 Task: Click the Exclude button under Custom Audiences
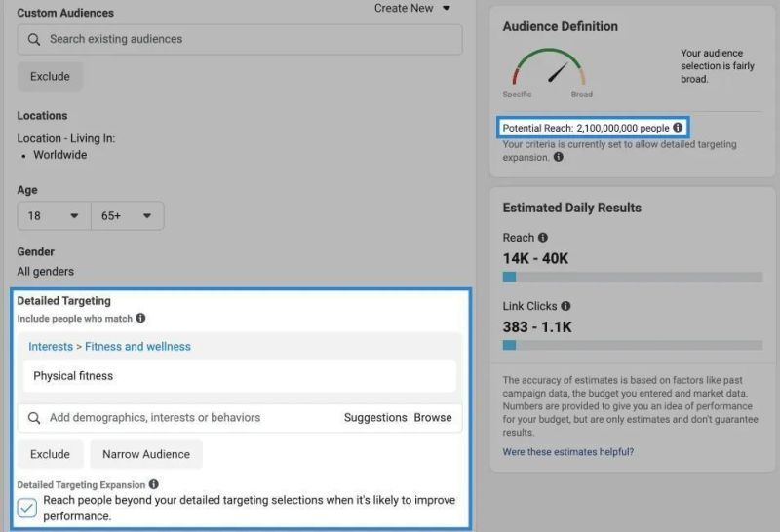pyautogui.click(x=50, y=77)
